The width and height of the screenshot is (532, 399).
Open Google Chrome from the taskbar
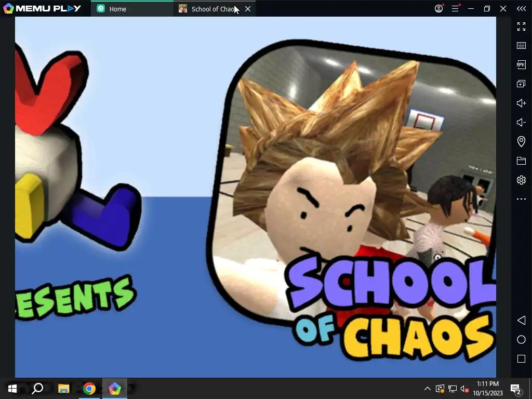pos(89,389)
